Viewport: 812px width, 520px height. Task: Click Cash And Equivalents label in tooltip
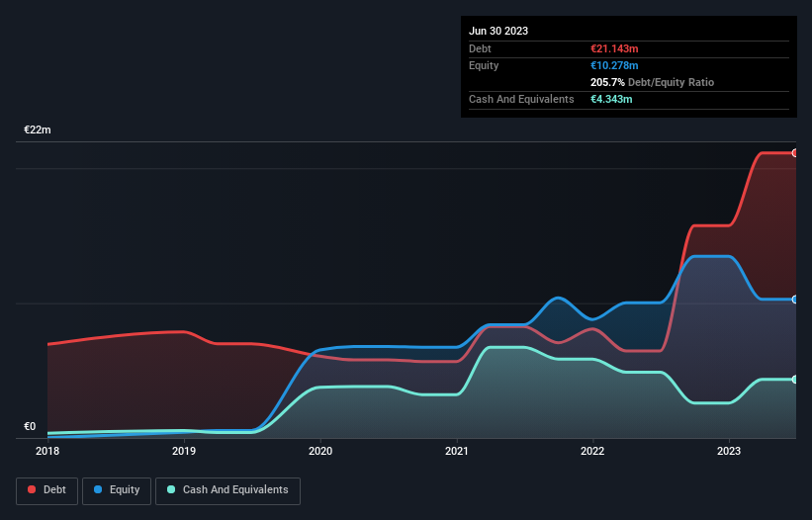(521, 99)
